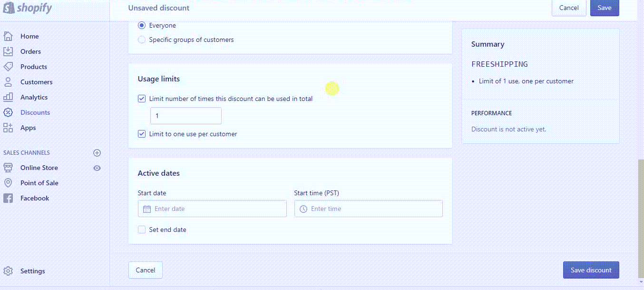Viewport: 644px width, 290px height.
Task: Open Online Store sales channel
Action: coord(39,168)
